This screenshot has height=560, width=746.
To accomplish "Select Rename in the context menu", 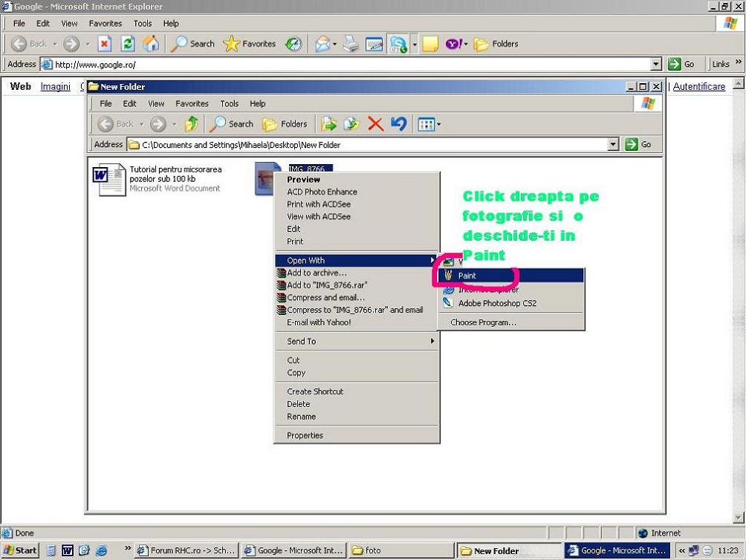I will tap(357, 417).
